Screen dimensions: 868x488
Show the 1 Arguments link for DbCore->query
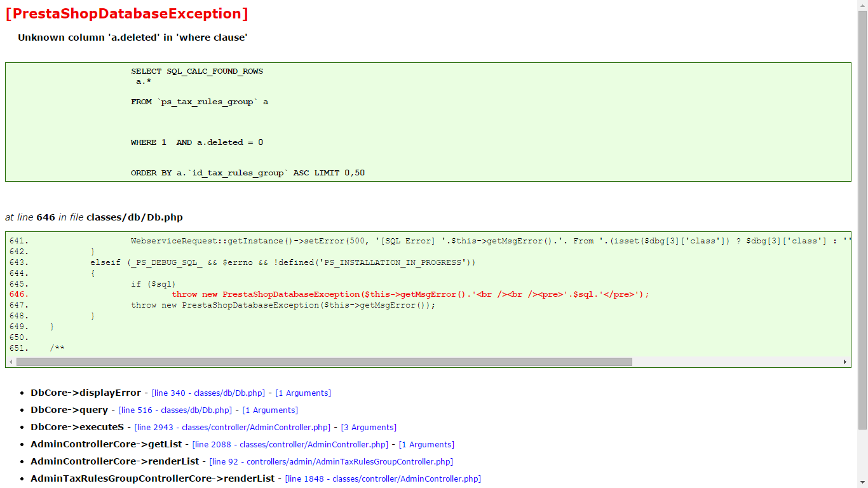click(270, 410)
